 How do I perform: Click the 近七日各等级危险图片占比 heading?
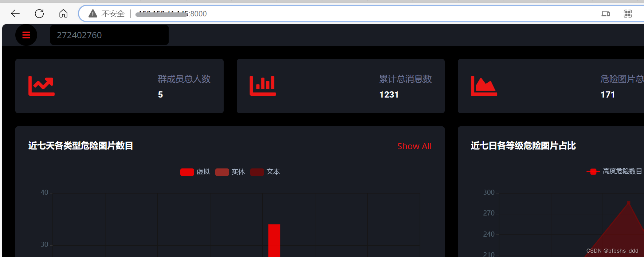click(523, 146)
